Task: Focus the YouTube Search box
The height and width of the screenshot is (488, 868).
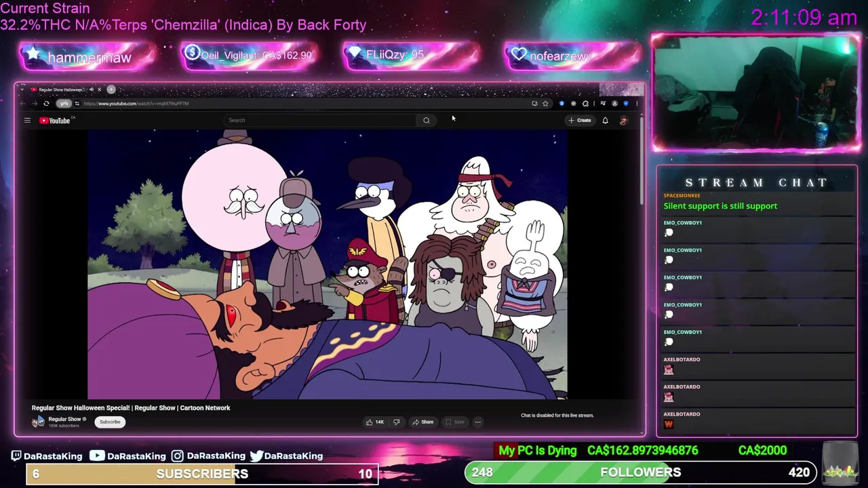Action: click(x=320, y=121)
